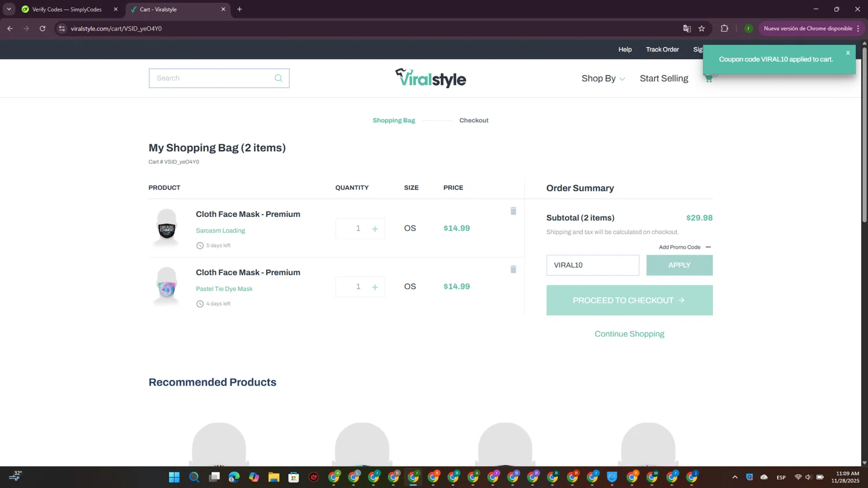
Task: Open the Help link
Action: (625, 50)
